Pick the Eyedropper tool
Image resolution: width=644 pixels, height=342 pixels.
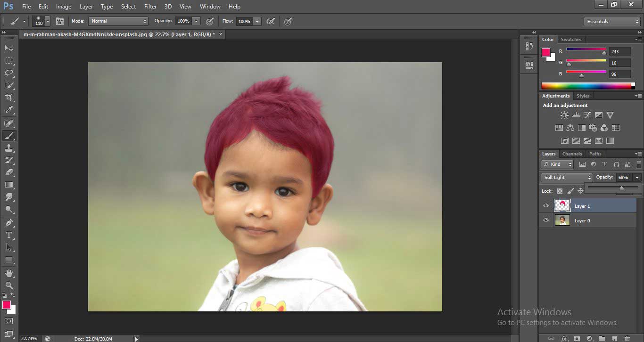click(x=8, y=110)
